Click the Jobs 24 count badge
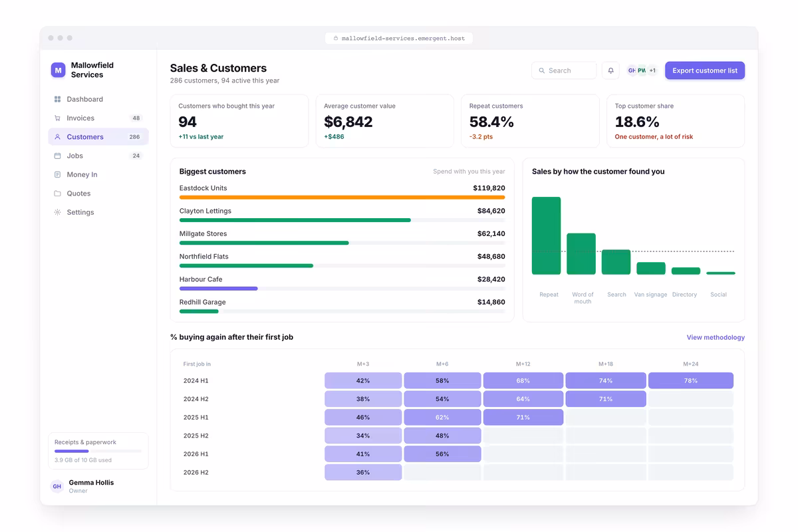798x532 pixels. pyautogui.click(x=136, y=156)
